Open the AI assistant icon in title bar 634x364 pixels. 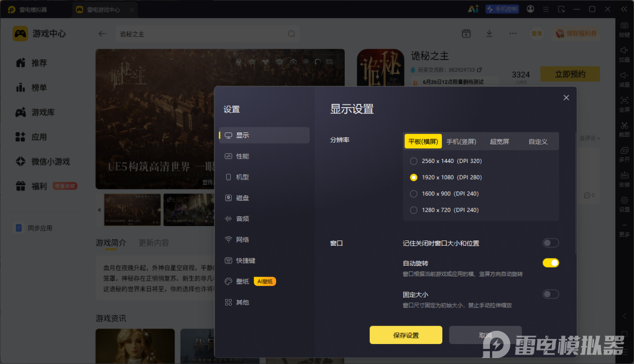[x=473, y=9]
